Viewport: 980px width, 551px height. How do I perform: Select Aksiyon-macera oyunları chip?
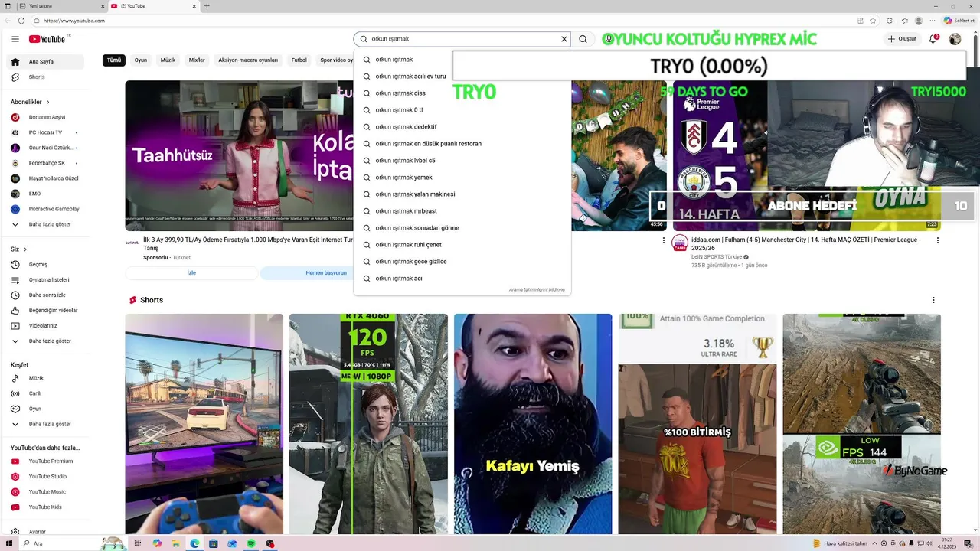pos(248,60)
